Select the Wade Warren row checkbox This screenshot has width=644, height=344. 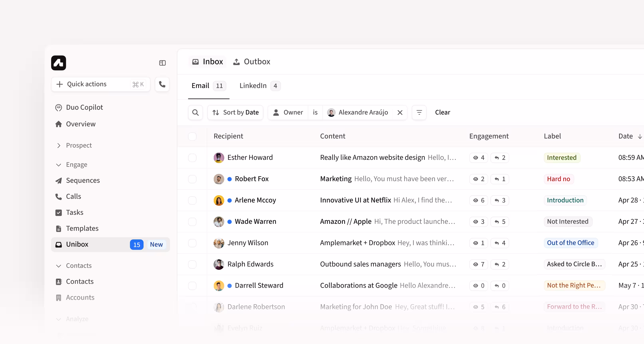pyautogui.click(x=192, y=222)
